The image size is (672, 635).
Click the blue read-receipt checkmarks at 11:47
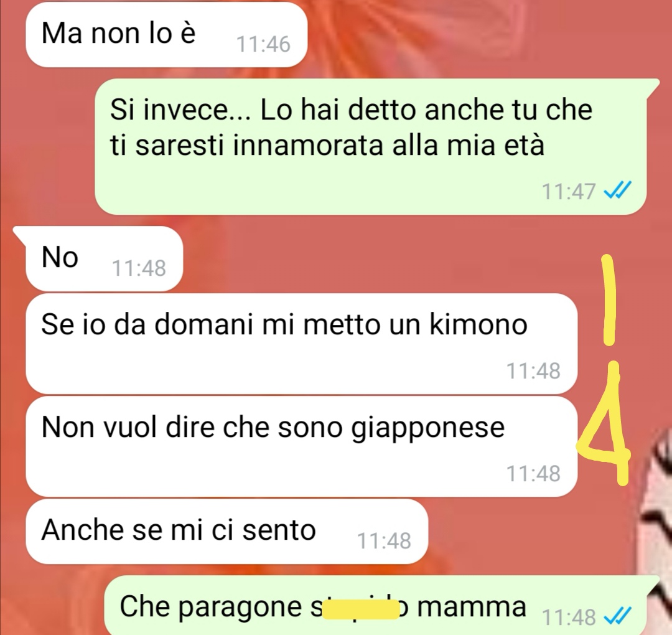coord(617,190)
